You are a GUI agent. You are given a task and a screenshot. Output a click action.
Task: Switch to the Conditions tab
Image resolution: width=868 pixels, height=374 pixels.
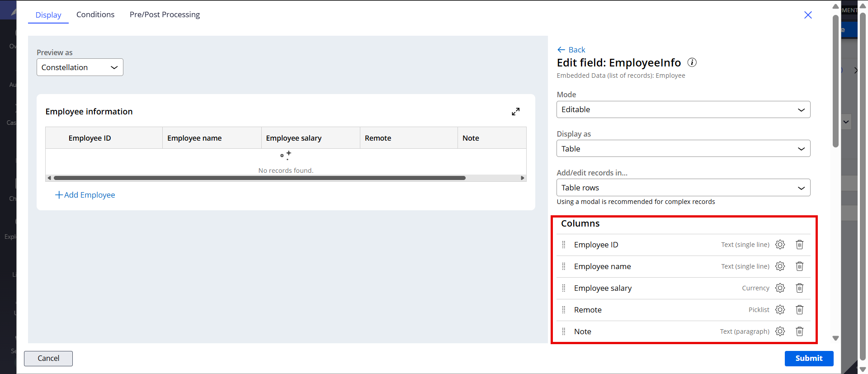(95, 14)
